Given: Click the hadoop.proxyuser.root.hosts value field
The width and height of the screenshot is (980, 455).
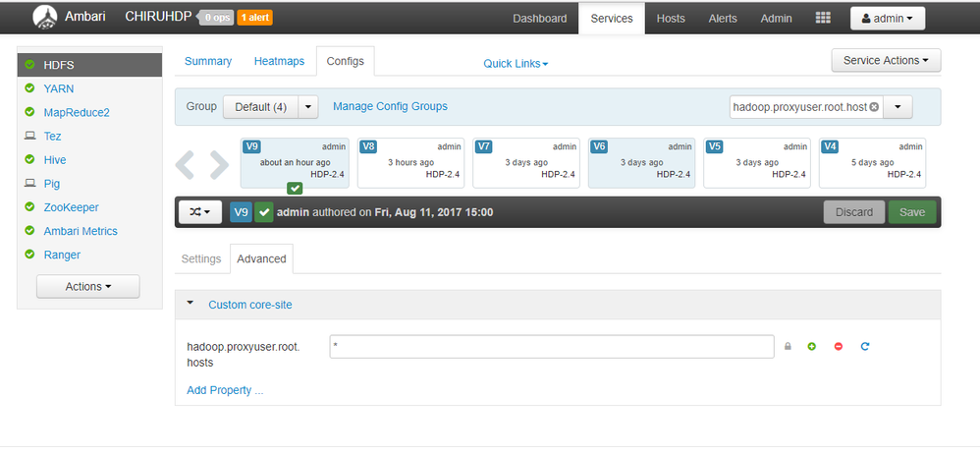Looking at the screenshot, I should tap(552, 347).
